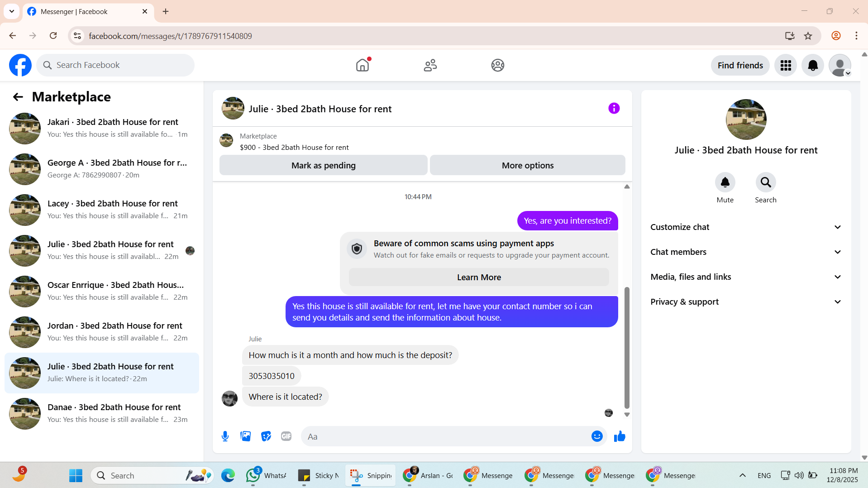
Task: Open the Groups icon in the top navigation
Action: coord(498,65)
